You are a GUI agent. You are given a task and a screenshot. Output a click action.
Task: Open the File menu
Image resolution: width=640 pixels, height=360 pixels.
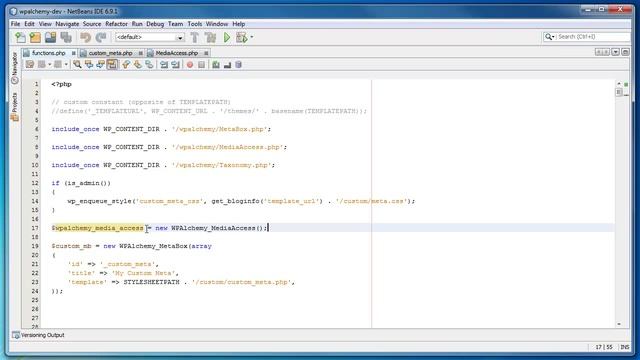(x=16, y=24)
